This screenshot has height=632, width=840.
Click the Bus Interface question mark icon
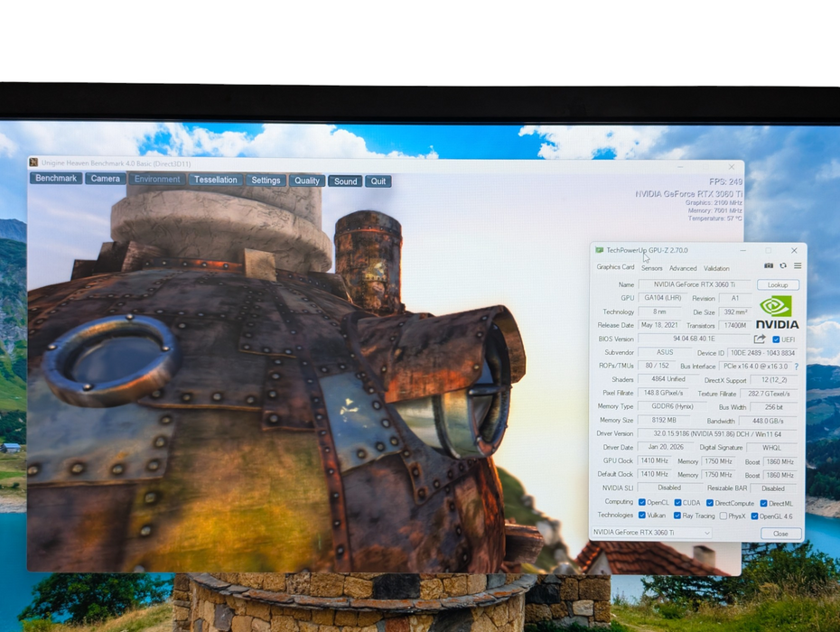pyautogui.click(x=797, y=367)
